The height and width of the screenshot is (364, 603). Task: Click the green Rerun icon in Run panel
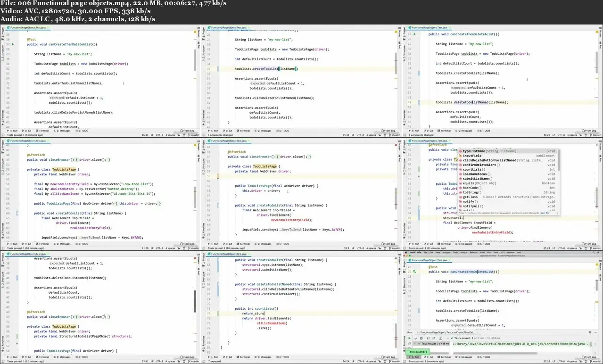point(409,338)
